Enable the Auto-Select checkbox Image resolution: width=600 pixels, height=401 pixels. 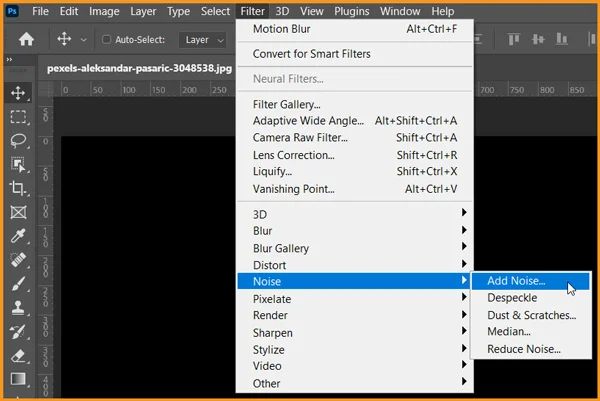106,40
